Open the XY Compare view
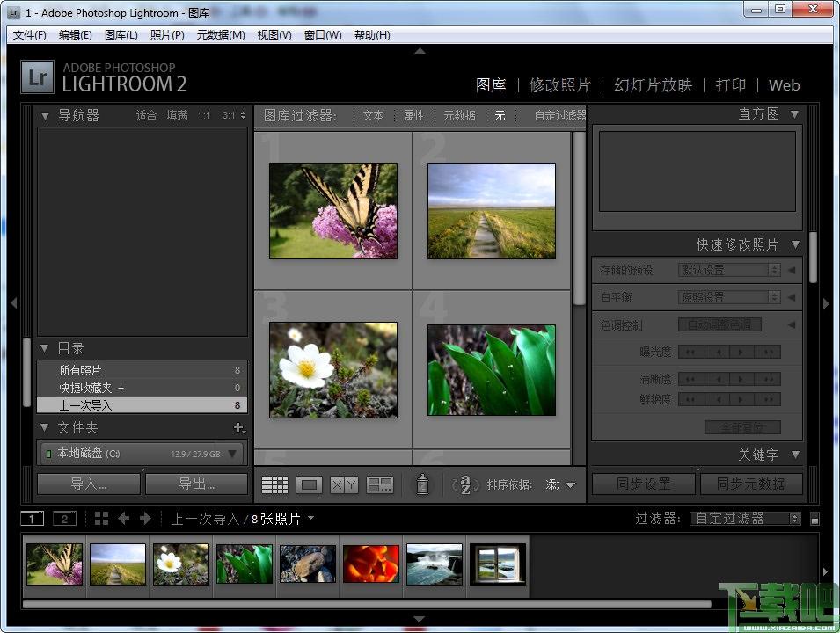Screen dimensions: 840x633 (343, 484)
